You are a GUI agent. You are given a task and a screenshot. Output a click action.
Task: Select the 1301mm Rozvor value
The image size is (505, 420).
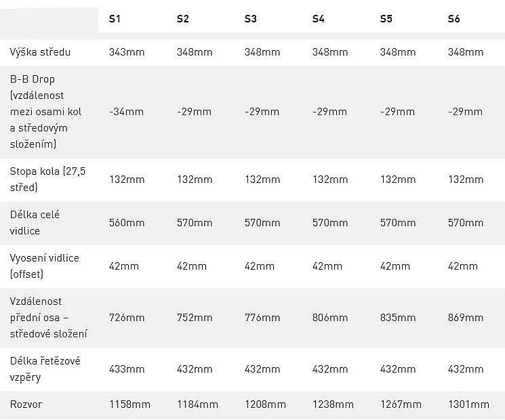click(468, 404)
